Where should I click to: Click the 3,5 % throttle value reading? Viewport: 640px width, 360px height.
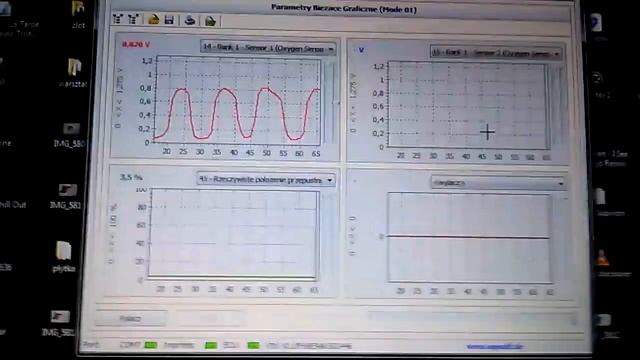(x=131, y=177)
